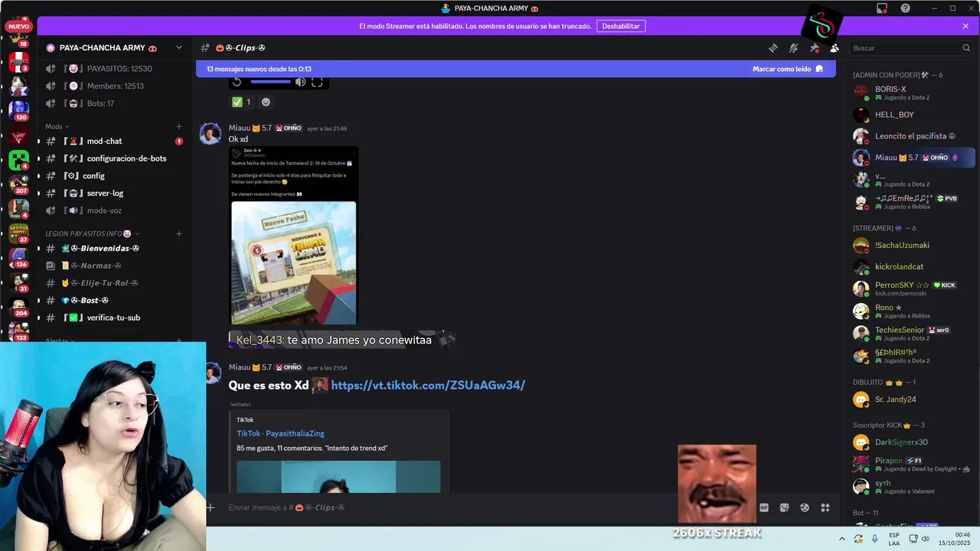The width and height of the screenshot is (980, 551).
Task: Adjust the video player volume slider
Action: 270,82
